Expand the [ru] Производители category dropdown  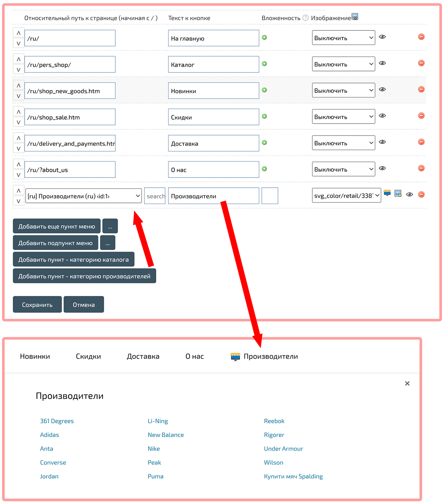[83, 196]
